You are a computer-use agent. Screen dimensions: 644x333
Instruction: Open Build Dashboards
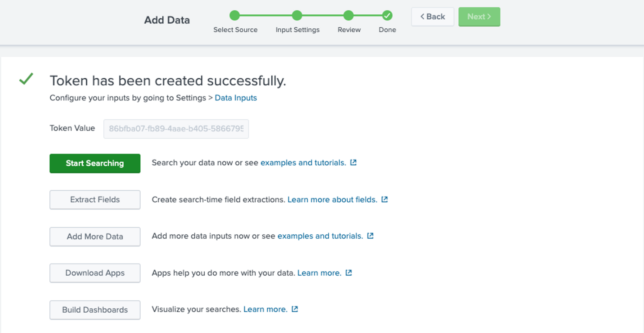(x=95, y=310)
